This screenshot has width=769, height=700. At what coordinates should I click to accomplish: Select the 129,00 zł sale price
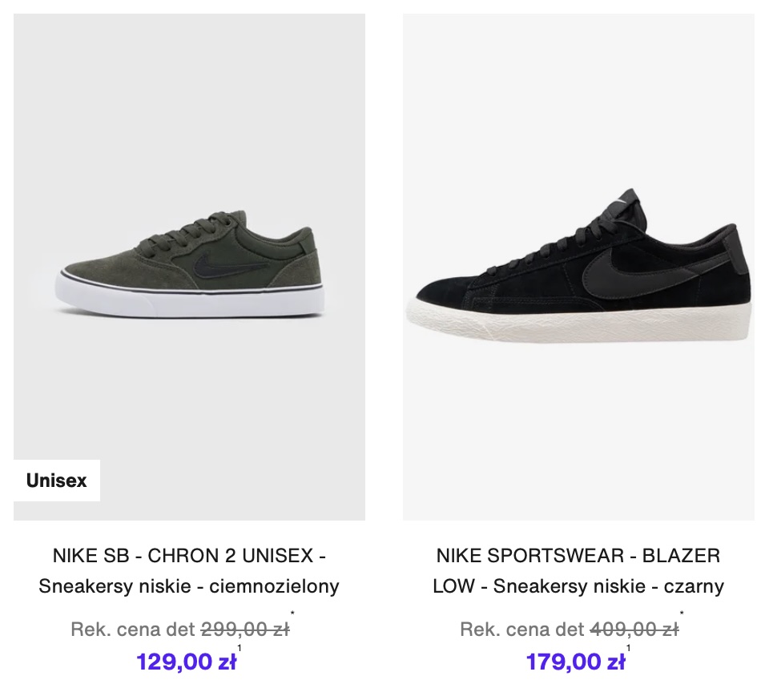[x=186, y=662]
